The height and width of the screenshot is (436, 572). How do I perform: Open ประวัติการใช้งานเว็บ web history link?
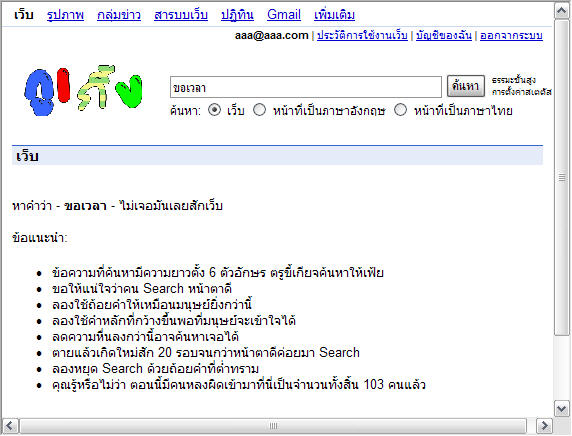pos(362,35)
